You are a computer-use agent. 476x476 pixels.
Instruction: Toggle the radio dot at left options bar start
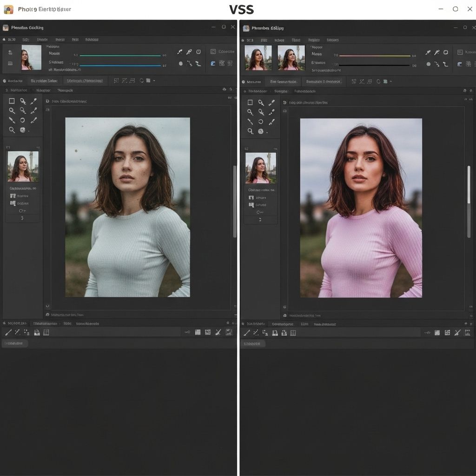[4, 81]
